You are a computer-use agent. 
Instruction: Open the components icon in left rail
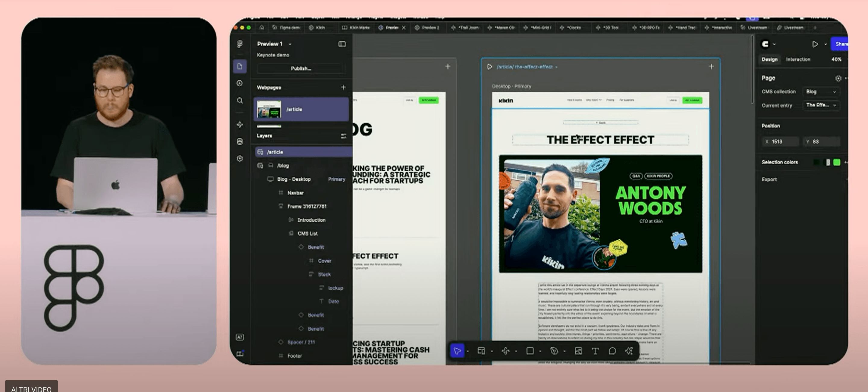tap(240, 125)
